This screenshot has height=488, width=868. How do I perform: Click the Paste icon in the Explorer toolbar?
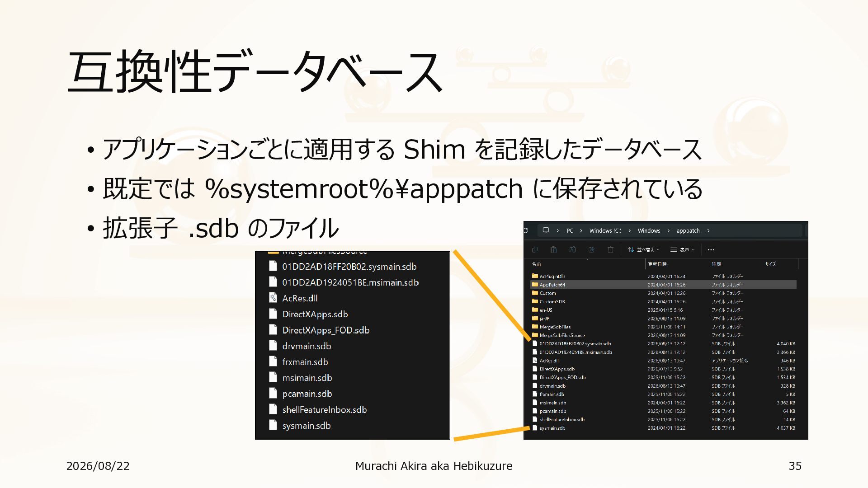(x=553, y=249)
